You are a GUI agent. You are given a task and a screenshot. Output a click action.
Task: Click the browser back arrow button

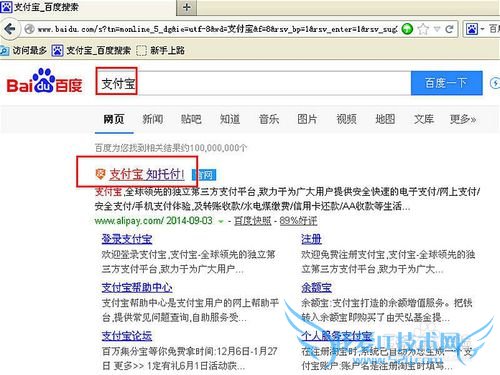[10, 29]
